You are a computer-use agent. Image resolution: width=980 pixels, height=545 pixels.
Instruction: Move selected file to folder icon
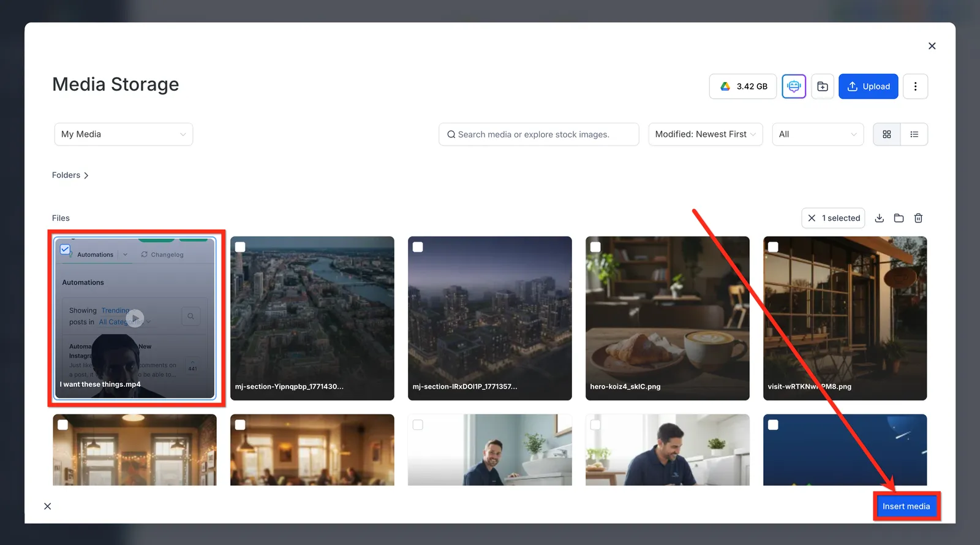(899, 218)
